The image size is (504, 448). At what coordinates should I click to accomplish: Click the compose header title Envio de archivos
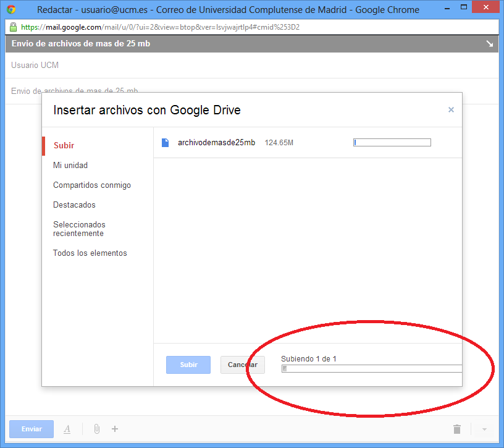[x=81, y=43]
